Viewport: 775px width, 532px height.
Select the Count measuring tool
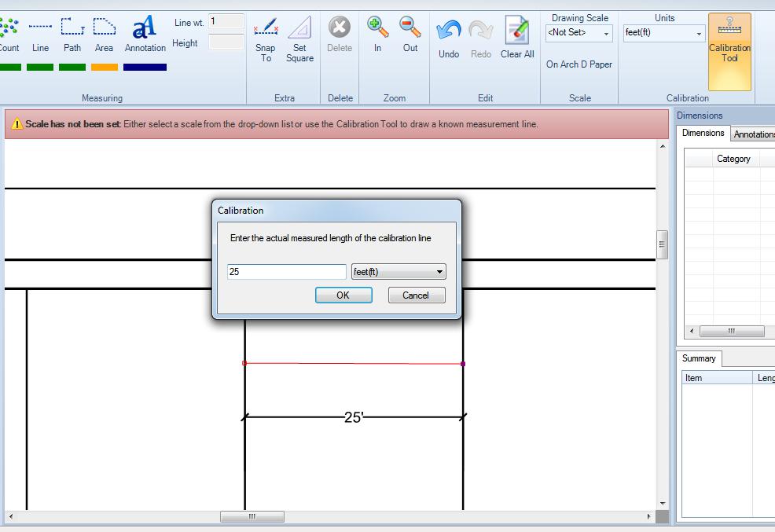9,35
